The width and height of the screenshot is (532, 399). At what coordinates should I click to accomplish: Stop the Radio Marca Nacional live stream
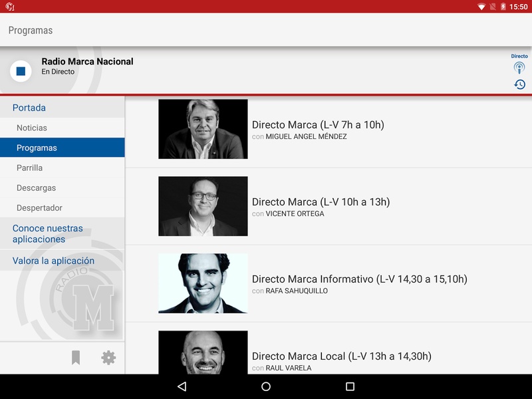tap(21, 71)
